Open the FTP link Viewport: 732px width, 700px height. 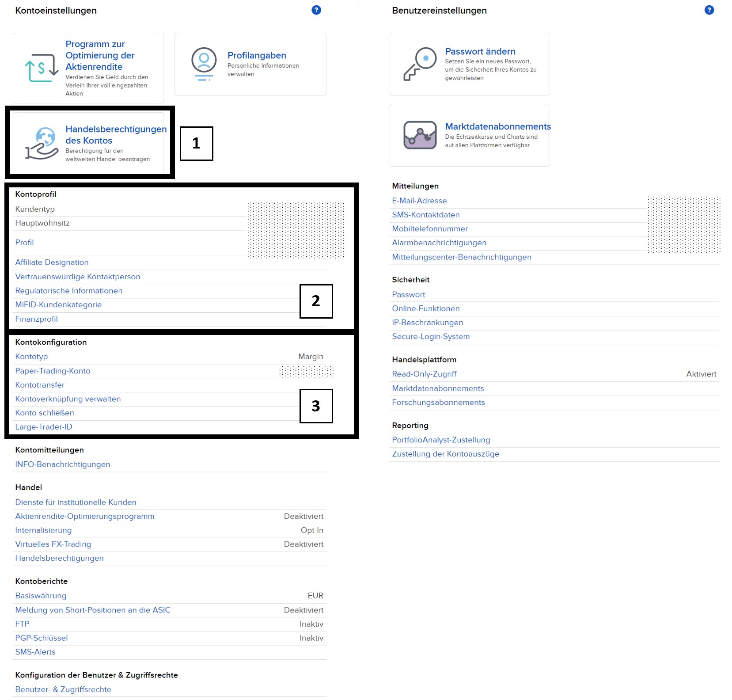pyautogui.click(x=22, y=624)
